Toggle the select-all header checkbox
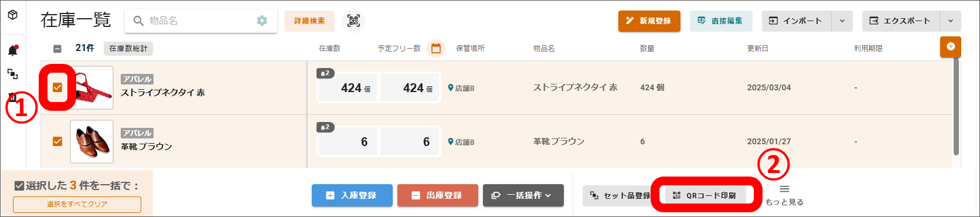Screen dimensions: 980x217 (x=57, y=49)
